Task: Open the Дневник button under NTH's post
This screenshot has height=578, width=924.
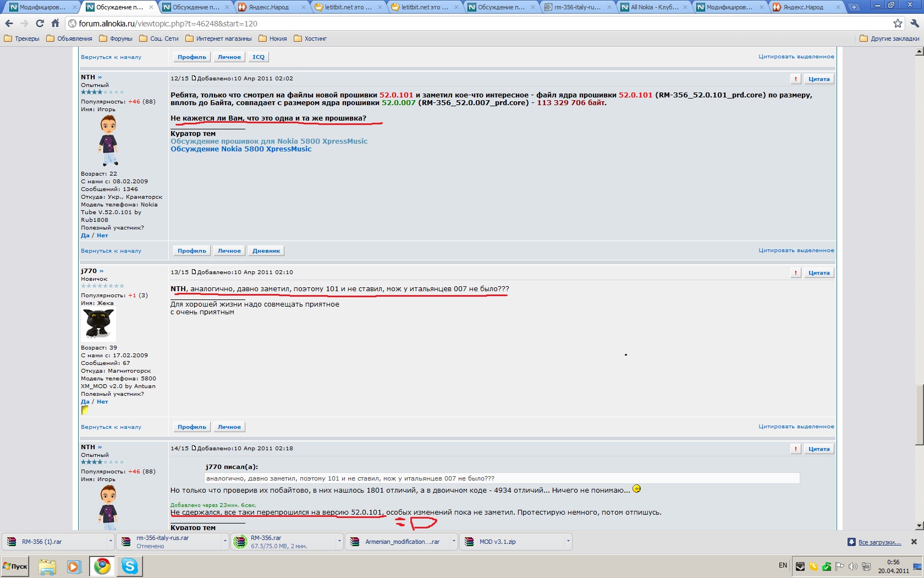Action: [x=266, y=251]
